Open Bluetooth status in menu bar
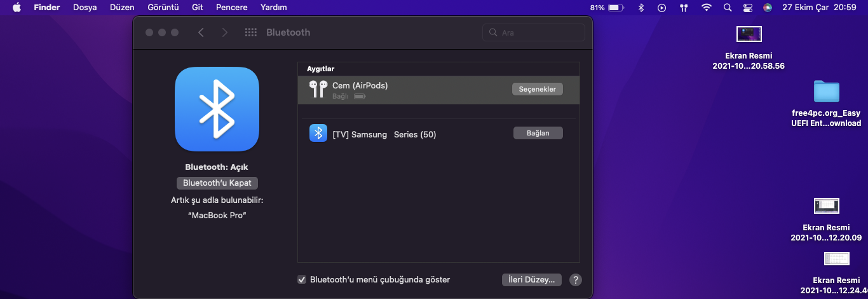This screenshot has width=868, height=299. coord(641,8)
